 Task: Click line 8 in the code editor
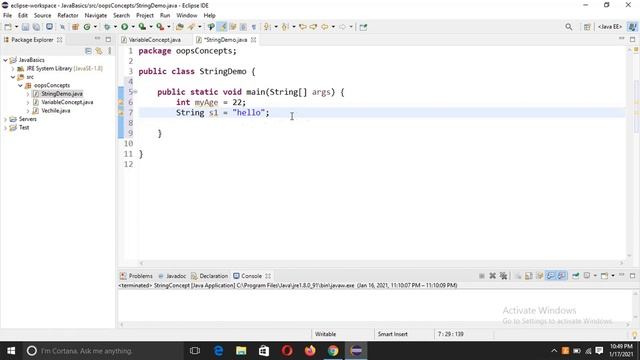click(x=381, y=123)
